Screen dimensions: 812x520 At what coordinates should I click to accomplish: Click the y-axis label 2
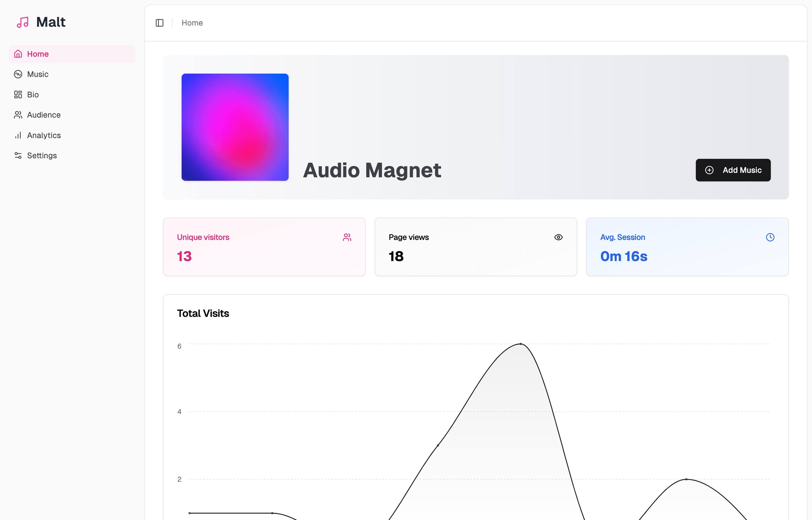[180, 479]
